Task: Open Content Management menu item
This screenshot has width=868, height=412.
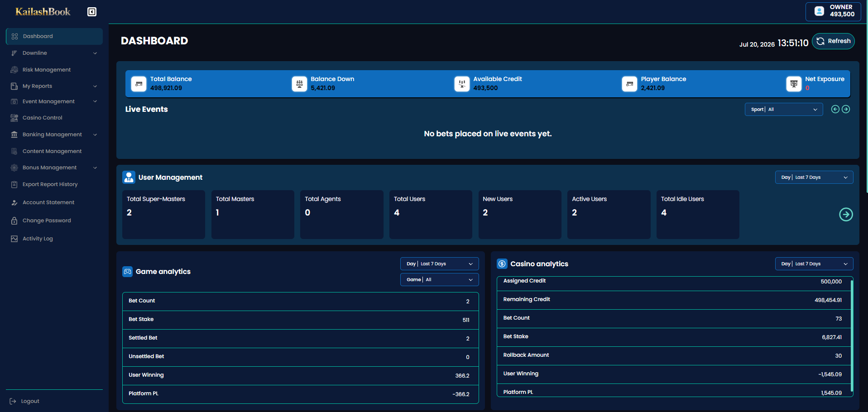Action: (54, 151)
